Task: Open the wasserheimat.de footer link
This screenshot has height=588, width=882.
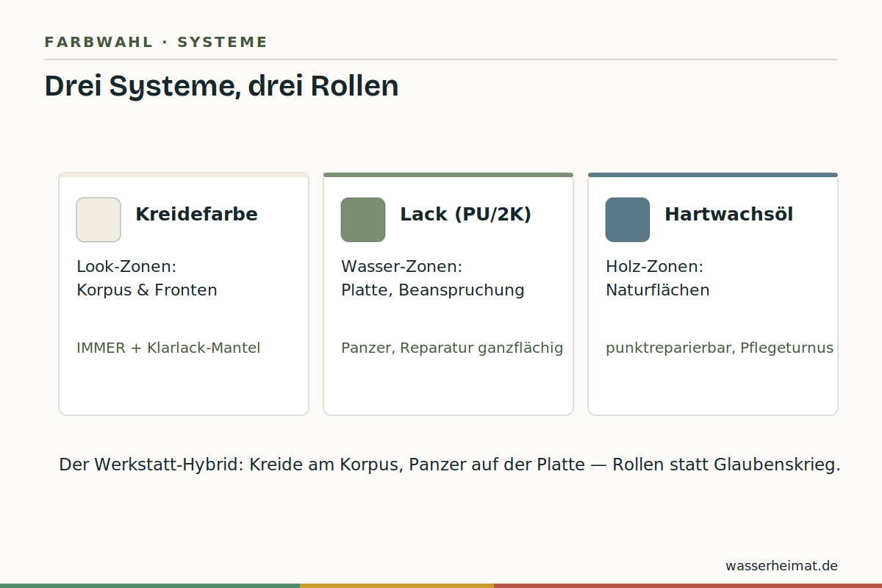Action: tap(781, 566)
